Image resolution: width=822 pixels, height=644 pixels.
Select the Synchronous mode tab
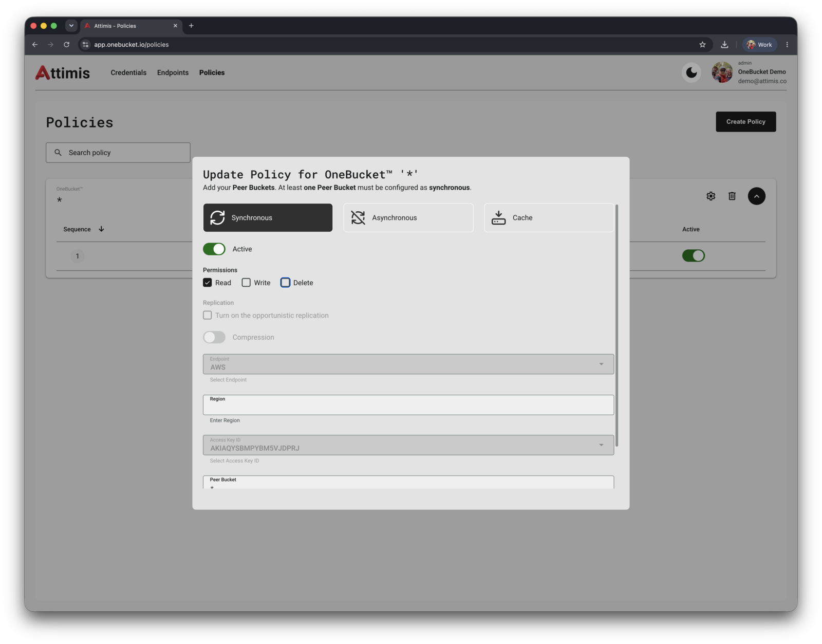[x=268, y=218]
